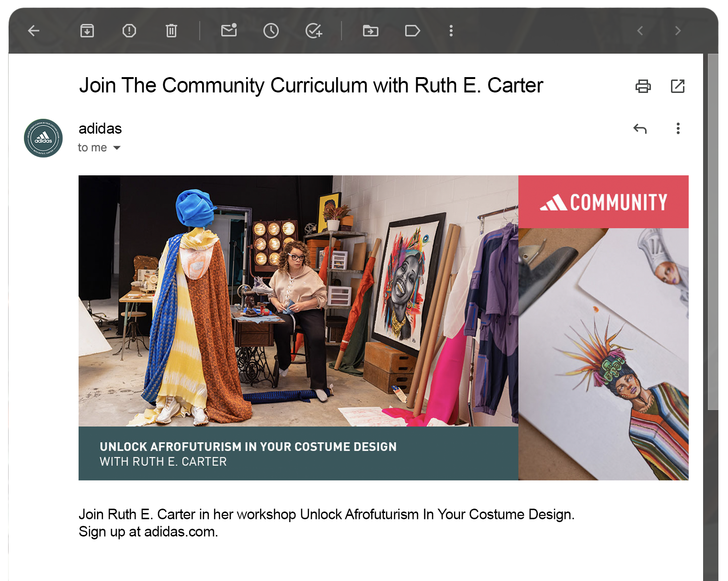Open the Move to folder icon
This screenshot has height=581, width=728.
click(x=371, y=31)
